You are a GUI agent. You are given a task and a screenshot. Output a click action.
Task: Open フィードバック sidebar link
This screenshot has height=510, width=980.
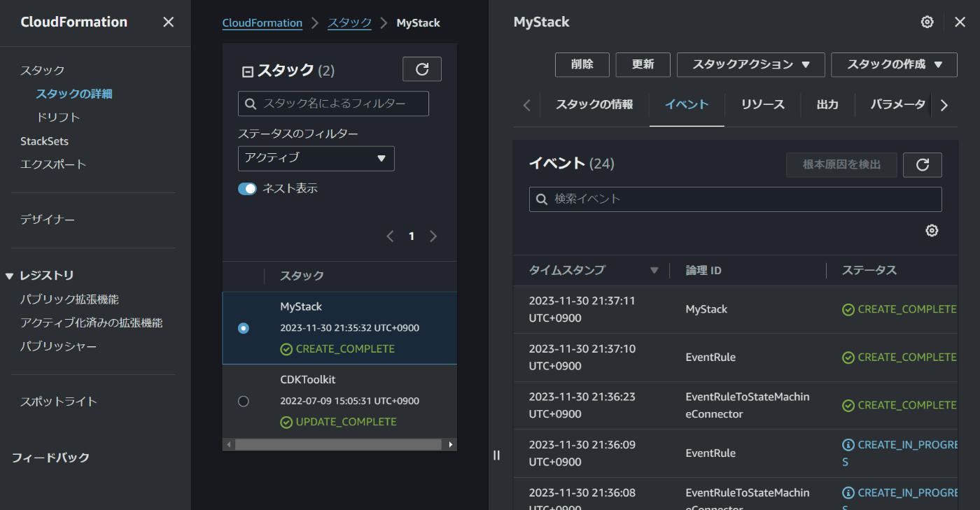coord(50,458)
